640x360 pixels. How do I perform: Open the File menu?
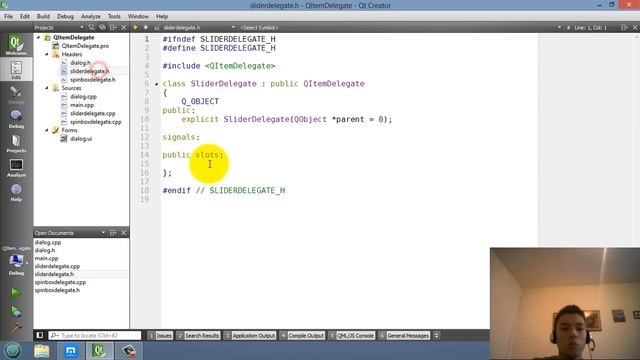click(x=9, y=16)
